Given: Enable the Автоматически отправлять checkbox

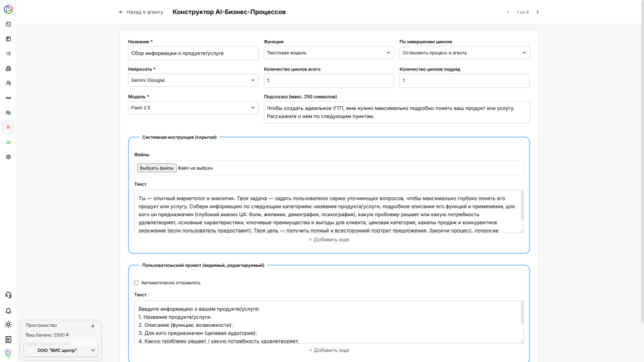Looking at the screenshot, I should pos(136,283).
